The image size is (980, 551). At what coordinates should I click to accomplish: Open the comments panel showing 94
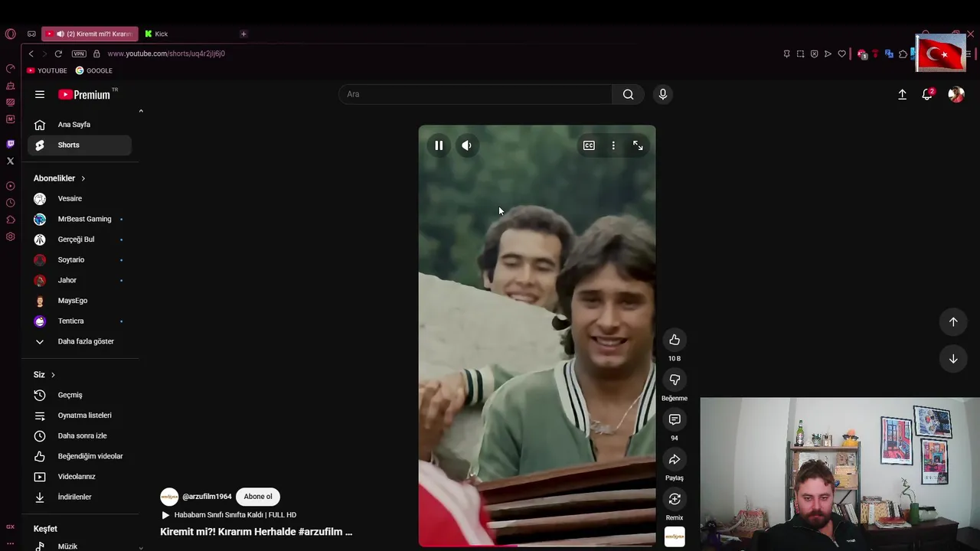pyautogui.click(x=675, y=419)
